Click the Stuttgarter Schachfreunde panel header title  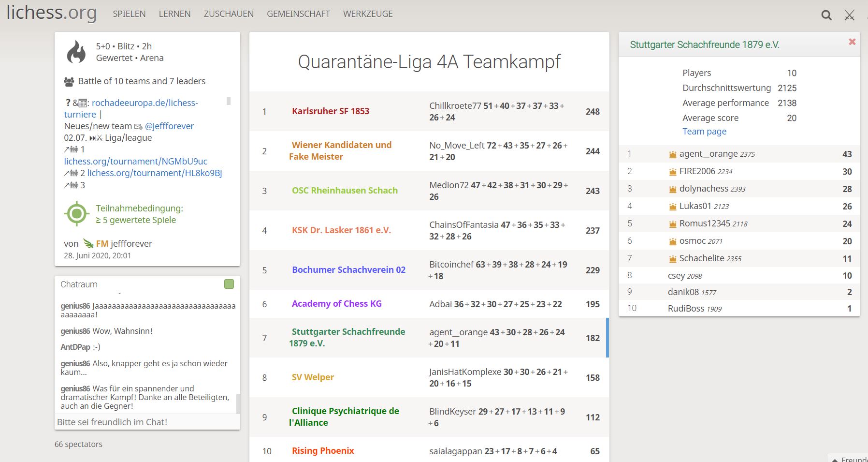[x=704, y=45]
